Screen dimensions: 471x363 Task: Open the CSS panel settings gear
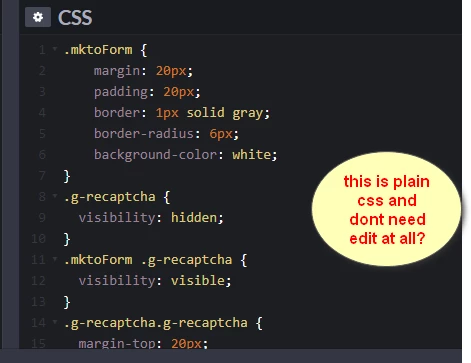tap(38, 17)
